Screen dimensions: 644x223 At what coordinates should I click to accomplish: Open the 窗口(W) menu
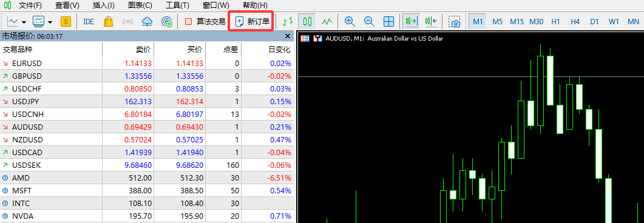click(216, 5)
